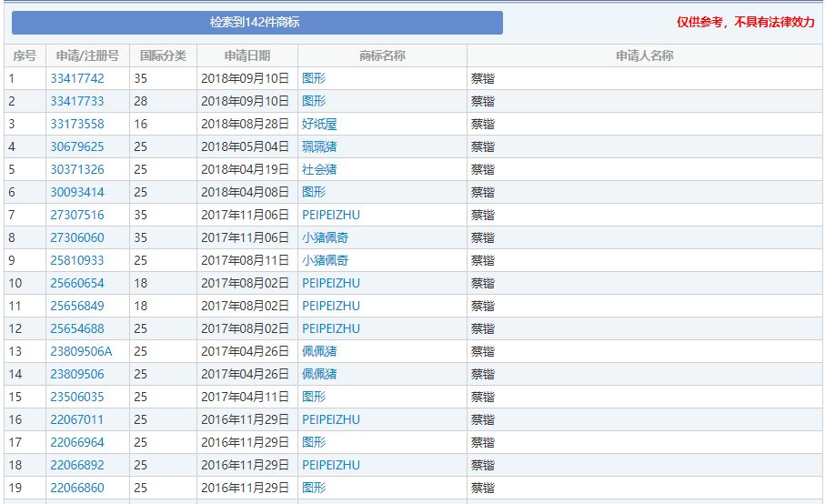Open PEIPEIZHU trademark in row 11
This screenshot has height=504, width=825.
pyautogui.click(x=331, y=306)
